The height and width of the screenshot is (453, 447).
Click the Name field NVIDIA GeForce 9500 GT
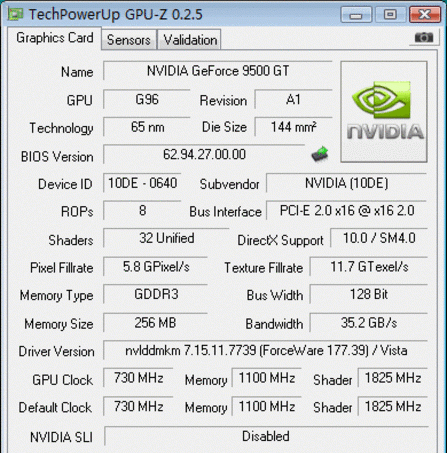[x=218, y=71]
